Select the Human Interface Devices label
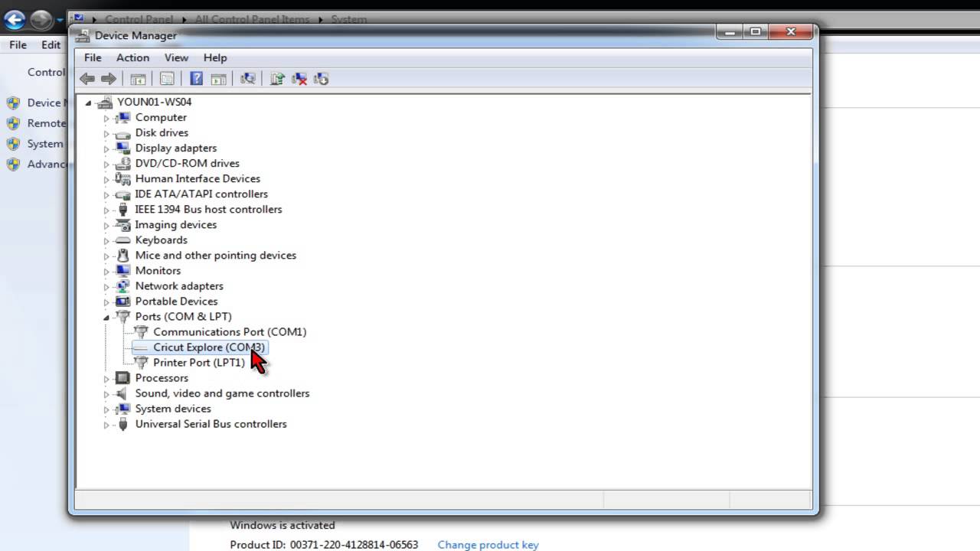This screenshot has height=551, width=980. pyautogui.click(x=198, y=179)
